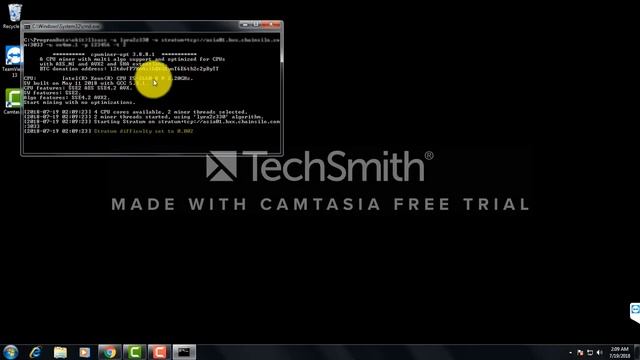This screenshot has width=640, height=360.
Task: Select the cmd.exe taskbar button
Action: click(184, 352)
